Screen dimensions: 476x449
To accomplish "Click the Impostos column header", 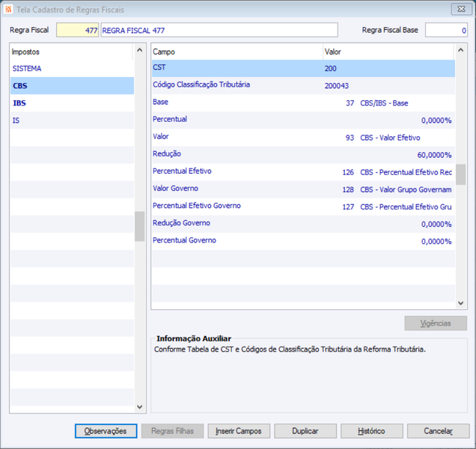I will tap(71, 52).
